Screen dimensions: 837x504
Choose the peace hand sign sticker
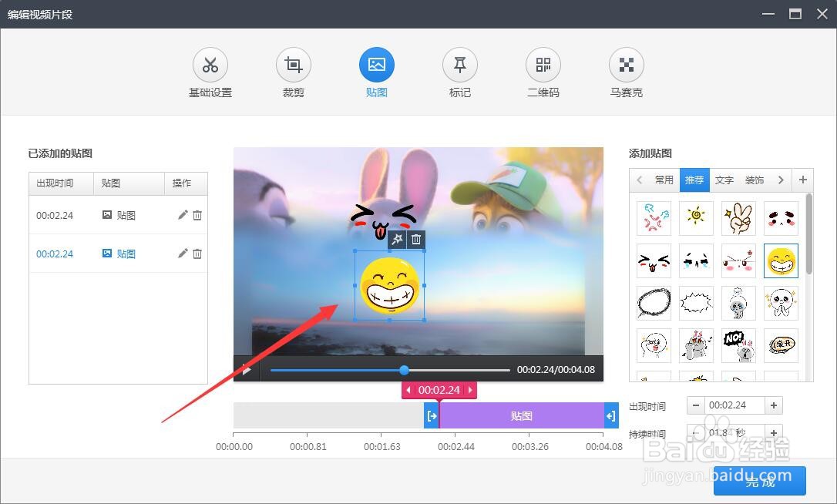pyautogui.click(x=739, y=218)
